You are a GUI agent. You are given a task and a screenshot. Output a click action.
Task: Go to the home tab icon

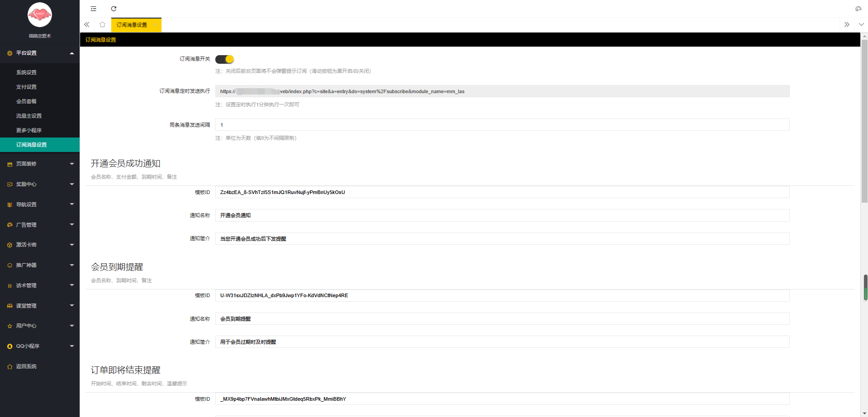(103, 24)
